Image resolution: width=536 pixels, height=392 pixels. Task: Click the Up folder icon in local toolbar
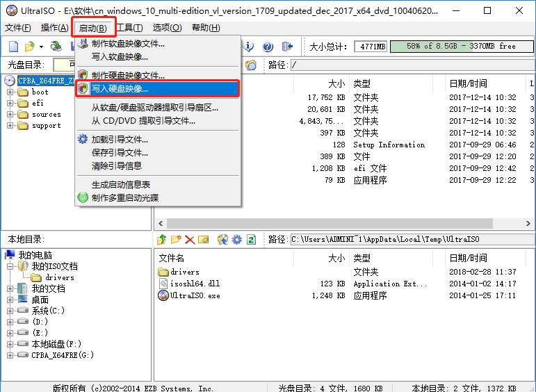click(x=162, y=240)
